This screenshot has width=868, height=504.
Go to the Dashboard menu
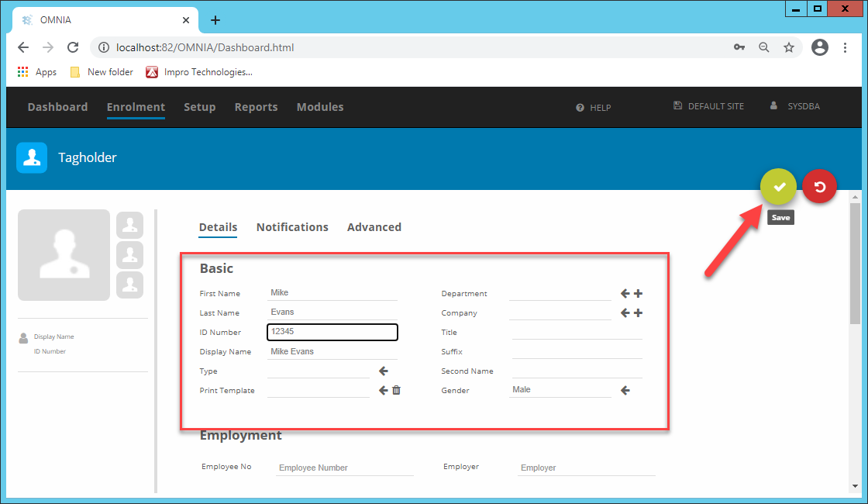[57, 107]
